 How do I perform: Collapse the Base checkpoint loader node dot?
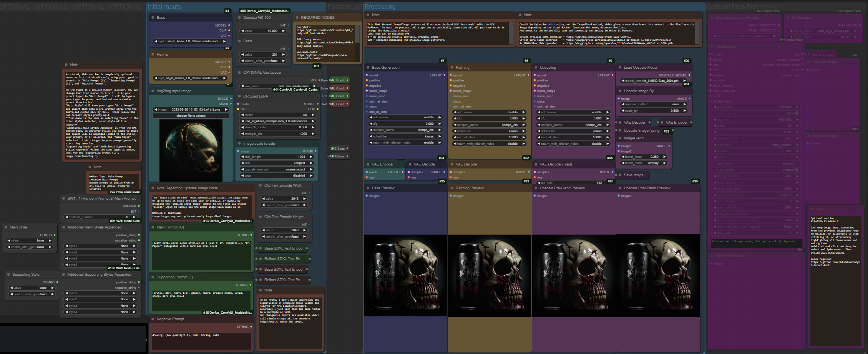[x=153, y=18]
